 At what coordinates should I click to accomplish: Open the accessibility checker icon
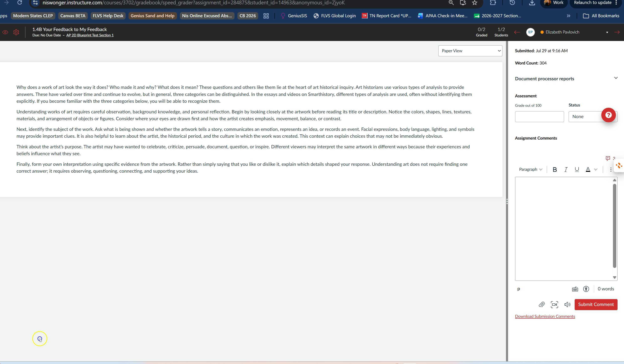coord(586,289)
